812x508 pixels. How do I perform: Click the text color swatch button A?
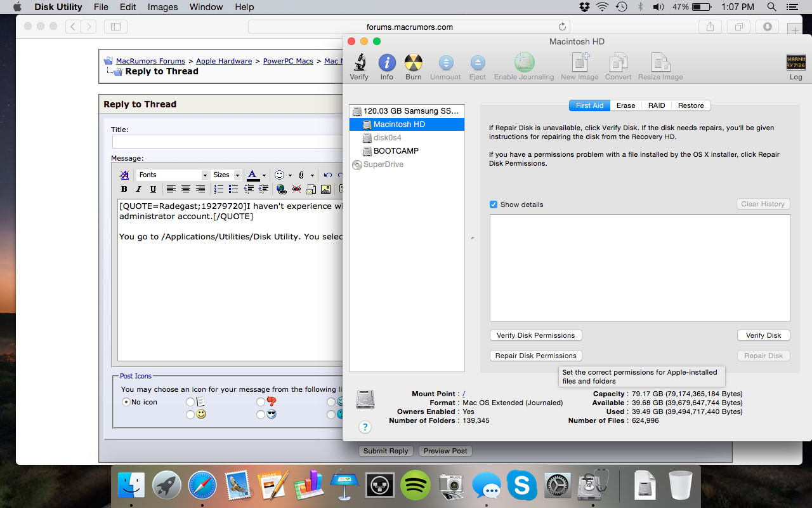(253, 175)
